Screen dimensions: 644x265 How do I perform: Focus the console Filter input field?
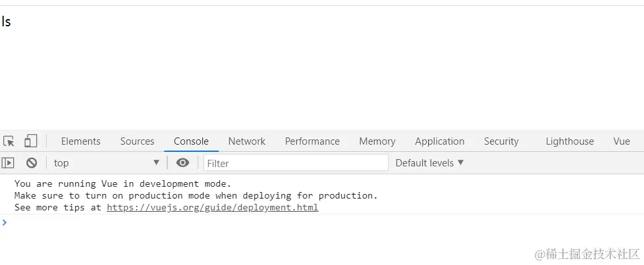pyautogui.click(x=296, y=163)
